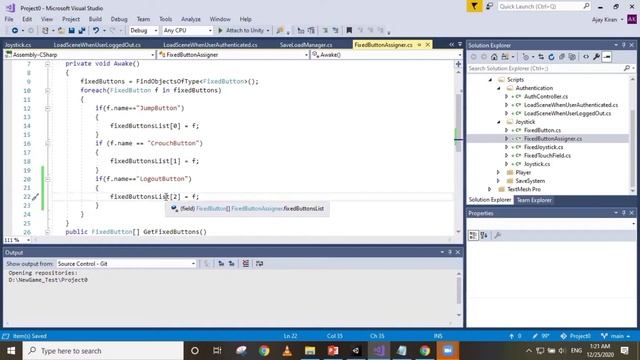Expand the SaveSystem folder node
The width and height of the screenshot is (640, 360).
498,181
